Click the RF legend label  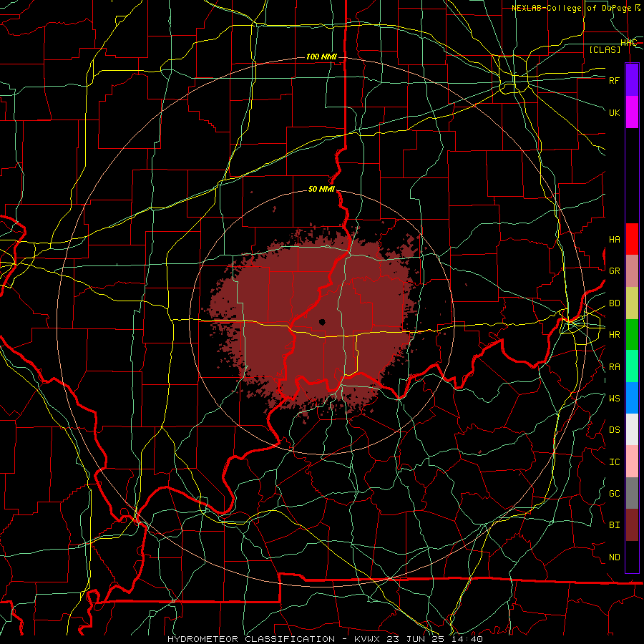tap(615, 80)
